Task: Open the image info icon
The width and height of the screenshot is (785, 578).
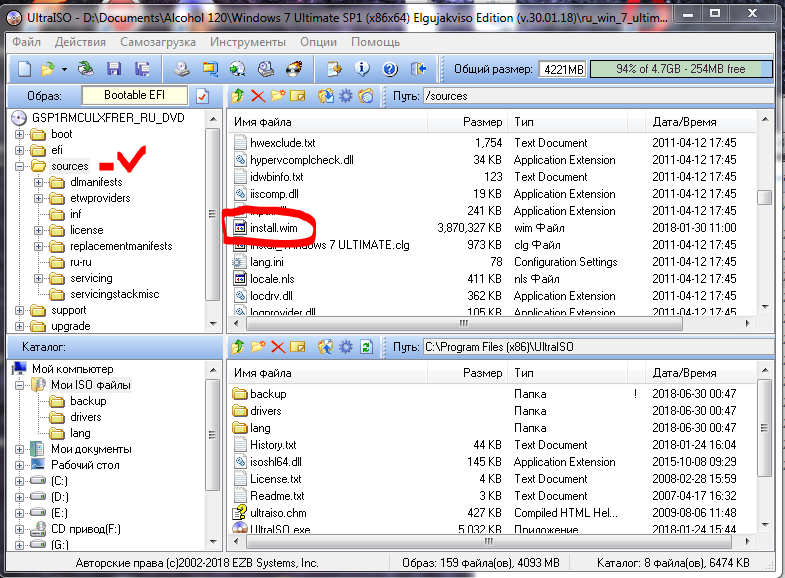Action: click(362, 69)
